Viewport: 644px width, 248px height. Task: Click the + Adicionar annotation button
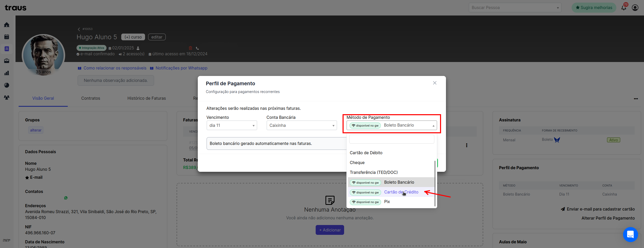pyautogui.click(x=330, y=230)
